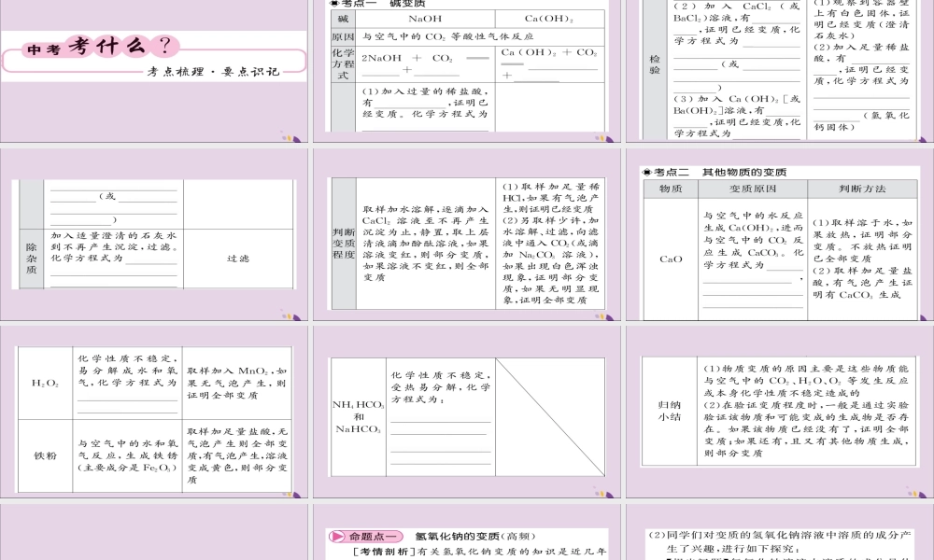Click the 物质 column header

(x=671, y=189)
